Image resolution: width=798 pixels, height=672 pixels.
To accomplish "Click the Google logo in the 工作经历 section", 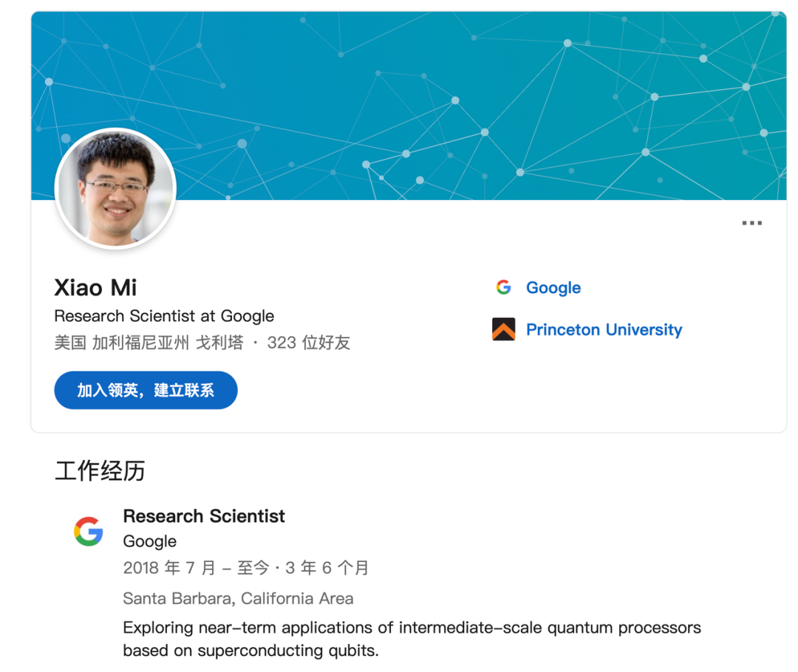I will [x=89, y=531].
